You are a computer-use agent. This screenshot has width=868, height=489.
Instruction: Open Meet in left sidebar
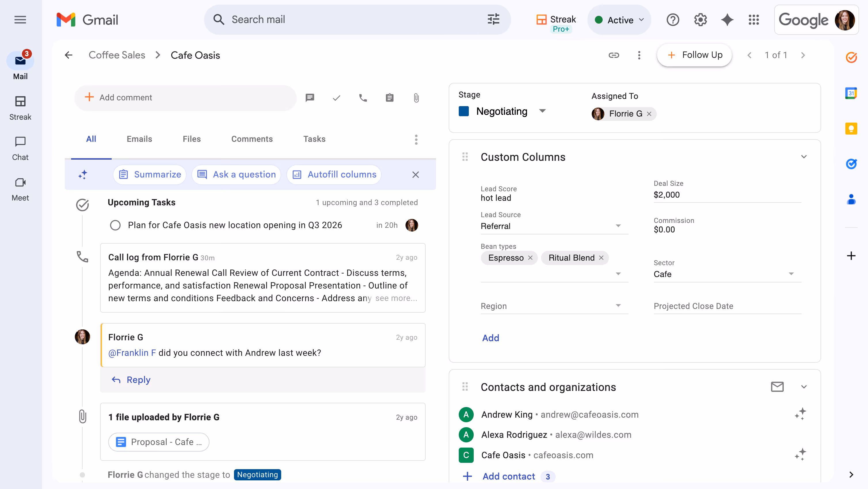pos(20,189)
